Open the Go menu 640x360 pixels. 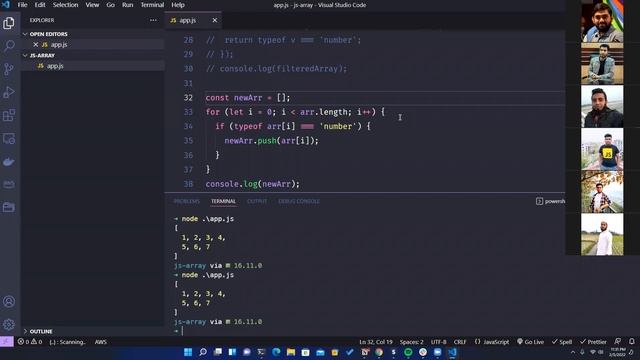click(x=111, y=5)
